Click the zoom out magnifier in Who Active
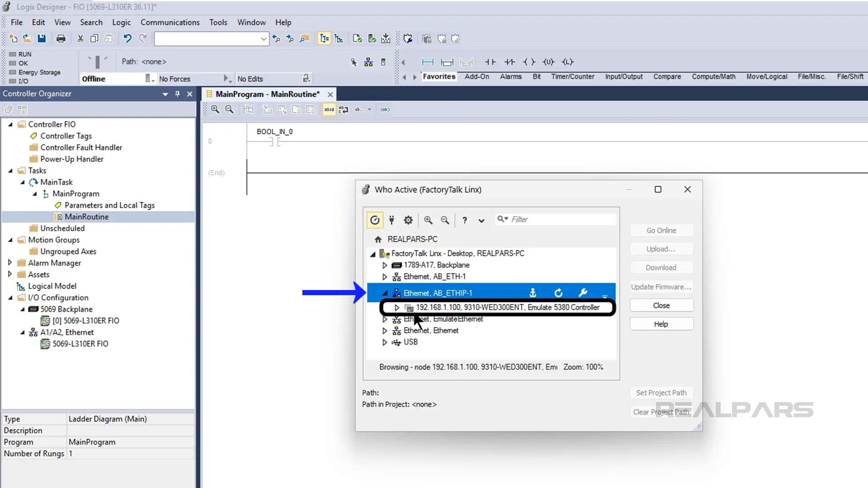This screenshot has height=488, width=868. [x=445, y=220]
